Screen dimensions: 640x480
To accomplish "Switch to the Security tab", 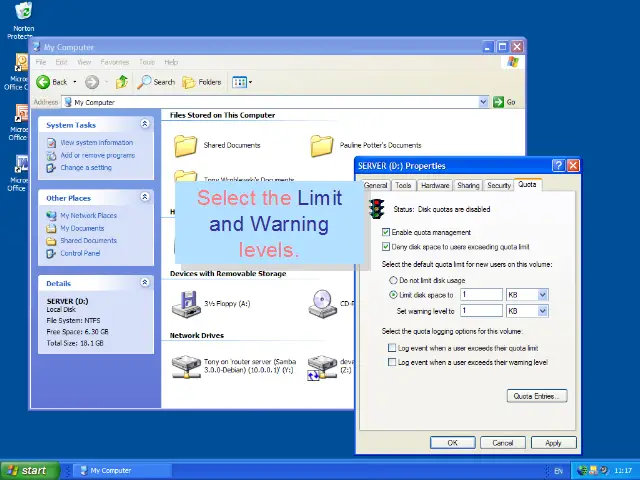I will tap(499, 185).
